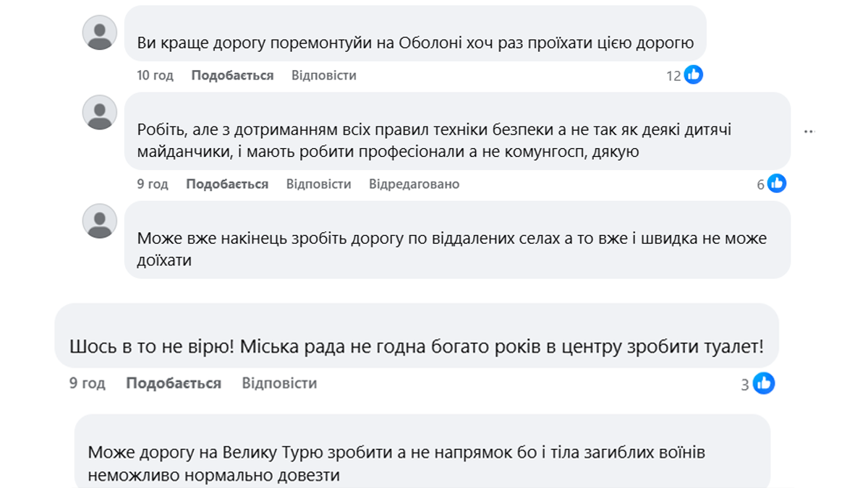Open the avatar of the Оболонь commenter

[100, 33]
